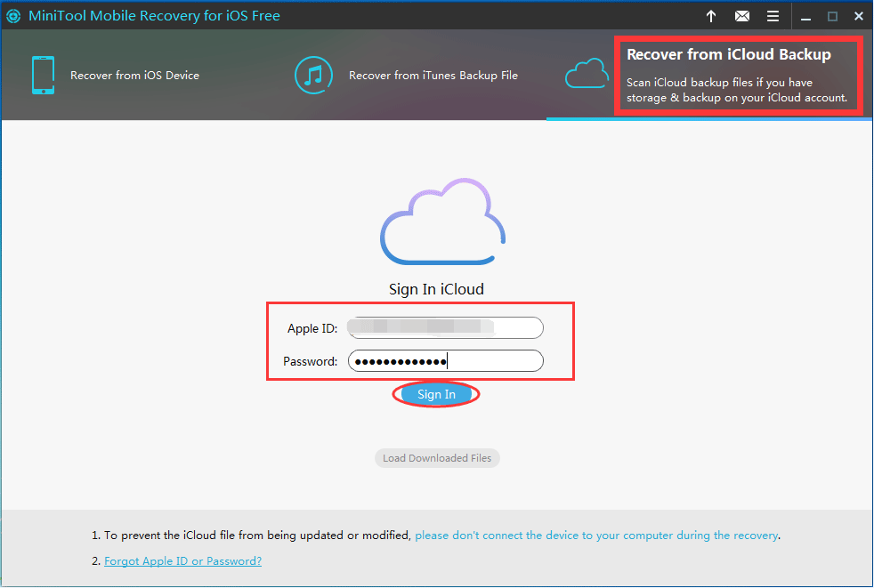
Task: Switch to Recover from iOS Device tab
Action: 134,76
